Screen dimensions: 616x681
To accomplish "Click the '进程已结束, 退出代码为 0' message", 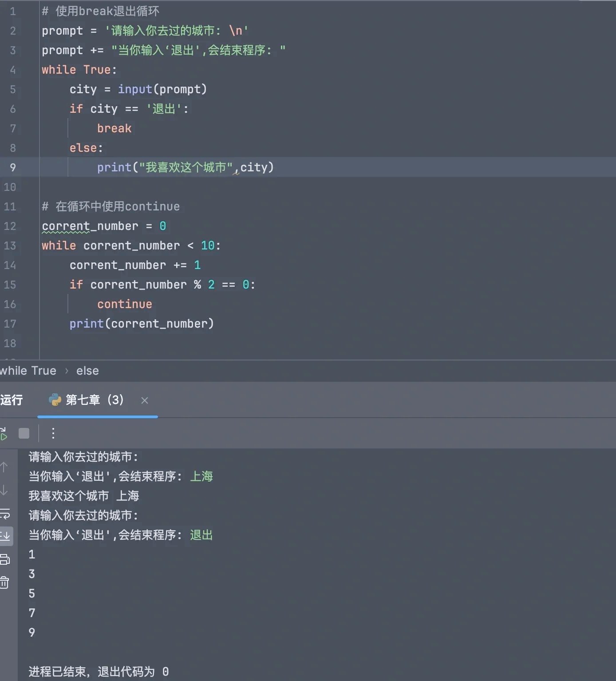I will coord(99,672).
